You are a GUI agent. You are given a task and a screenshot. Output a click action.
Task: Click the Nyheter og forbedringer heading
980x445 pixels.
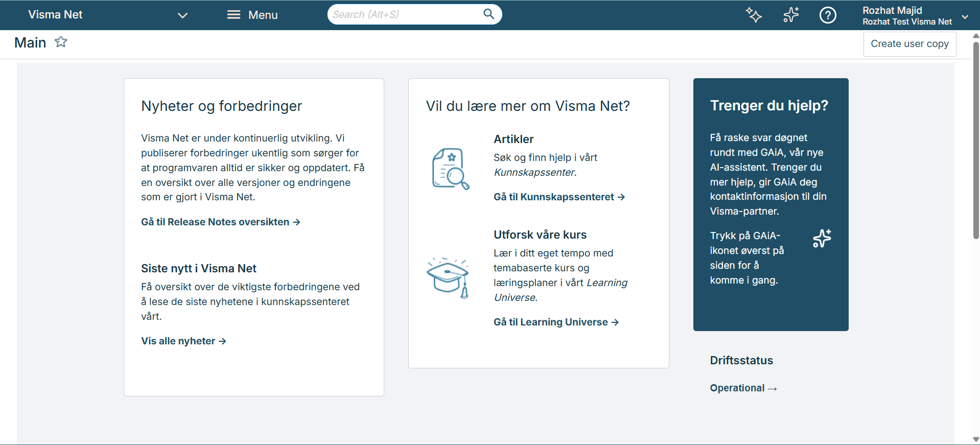click(222, 106)
